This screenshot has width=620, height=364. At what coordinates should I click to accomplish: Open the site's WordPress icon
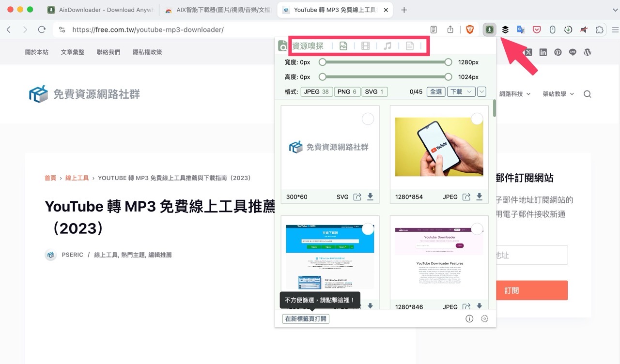click(588, 52)
